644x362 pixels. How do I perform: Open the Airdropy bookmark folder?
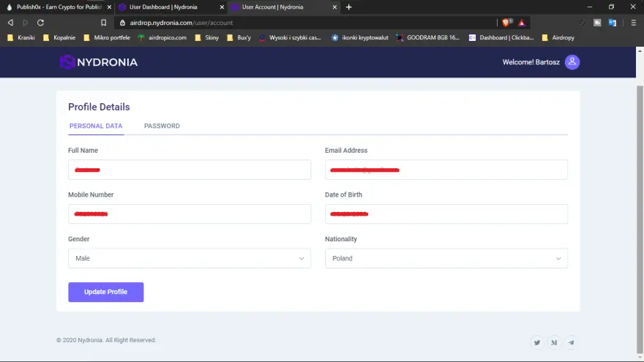point(558,37)
